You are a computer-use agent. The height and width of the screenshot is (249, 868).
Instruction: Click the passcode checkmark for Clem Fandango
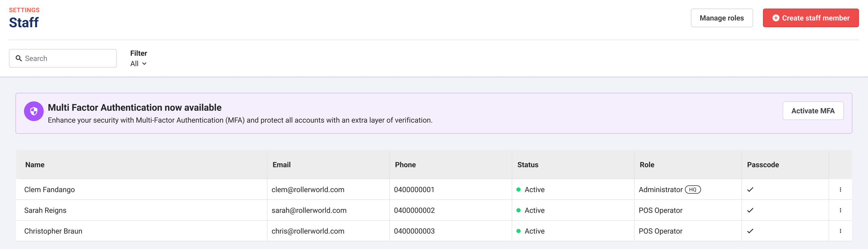750,189
